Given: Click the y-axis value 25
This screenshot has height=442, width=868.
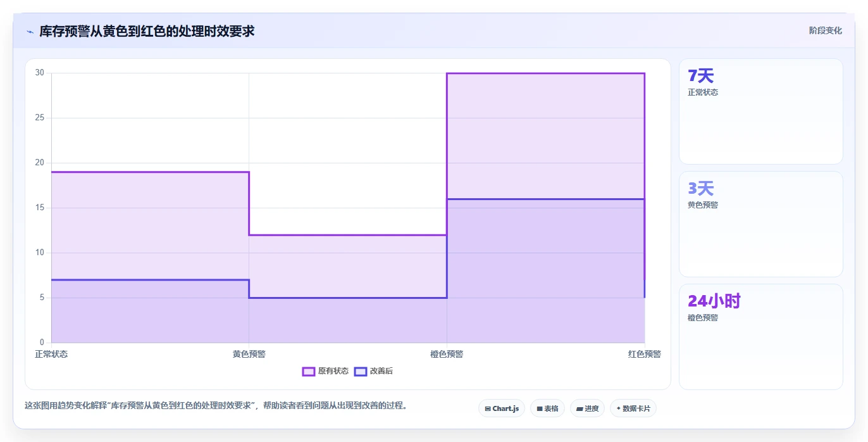Looking at the screenshot, I should coord(40,118).
